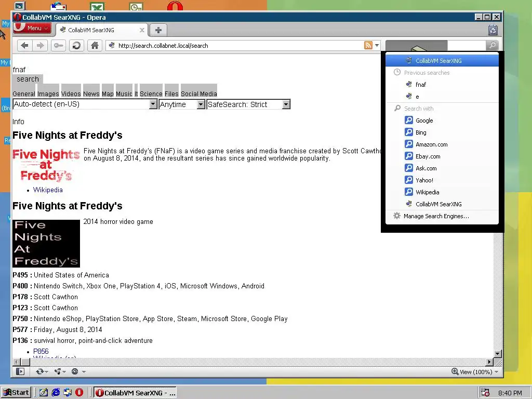This screenshot has height=399, width=532.
Task: Open the password wand key button
Action: [58, 46]
